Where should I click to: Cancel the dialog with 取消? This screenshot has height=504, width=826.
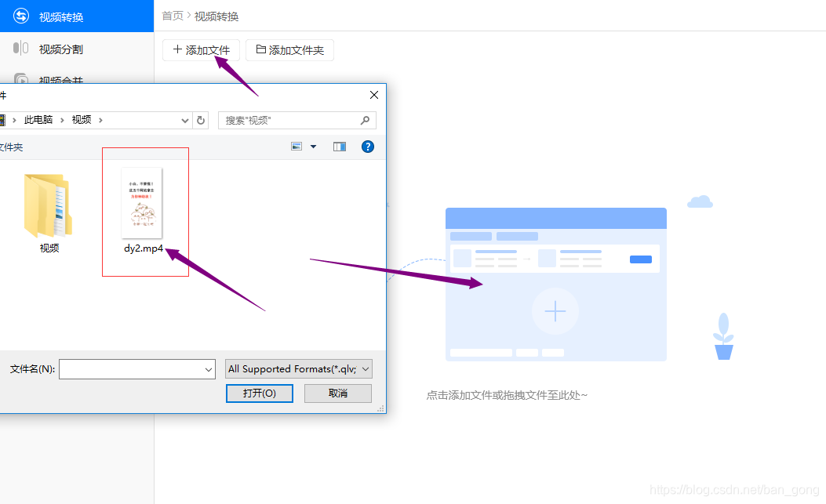[337, 393]
